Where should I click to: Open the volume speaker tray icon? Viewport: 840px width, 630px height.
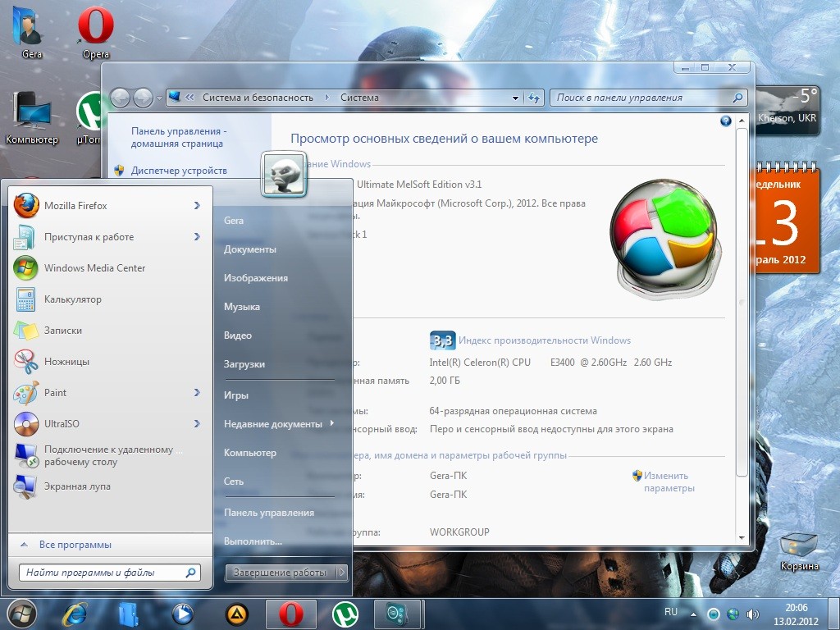(753, 614)
